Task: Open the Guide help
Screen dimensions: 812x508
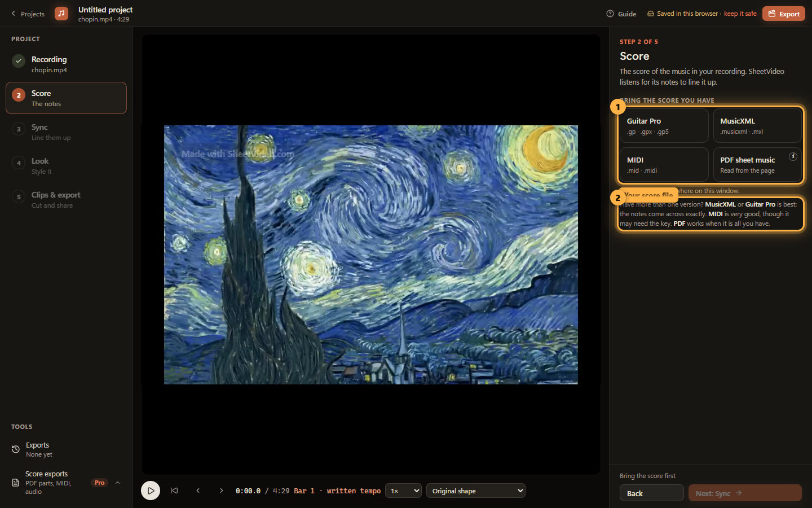Action: pos(621,14)
